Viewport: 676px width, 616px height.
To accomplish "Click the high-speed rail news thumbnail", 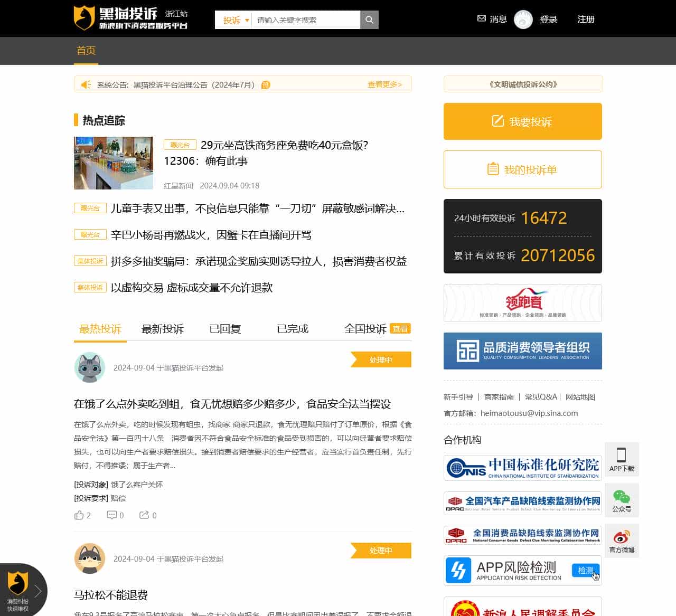I will click(113, 163).
